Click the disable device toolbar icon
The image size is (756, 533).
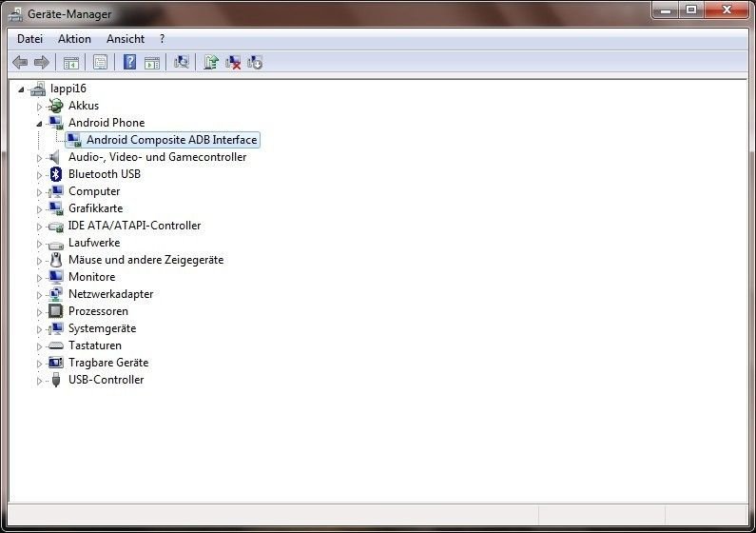point(255,62)
